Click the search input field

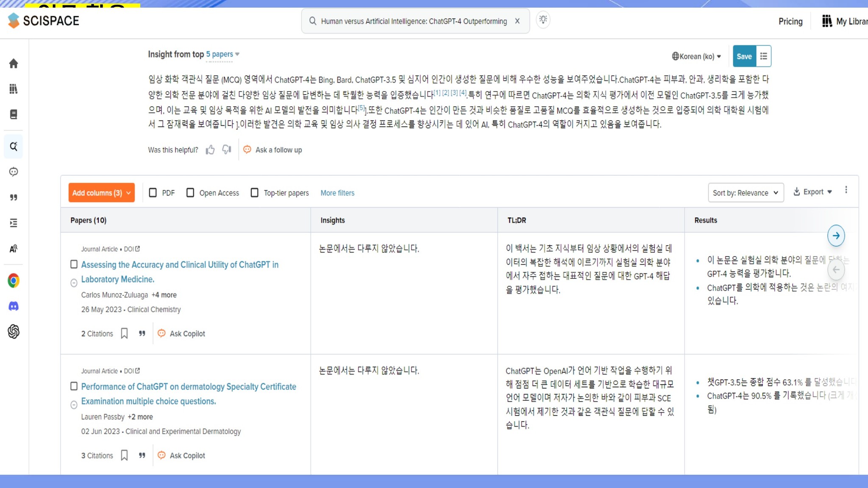[413, 21]
